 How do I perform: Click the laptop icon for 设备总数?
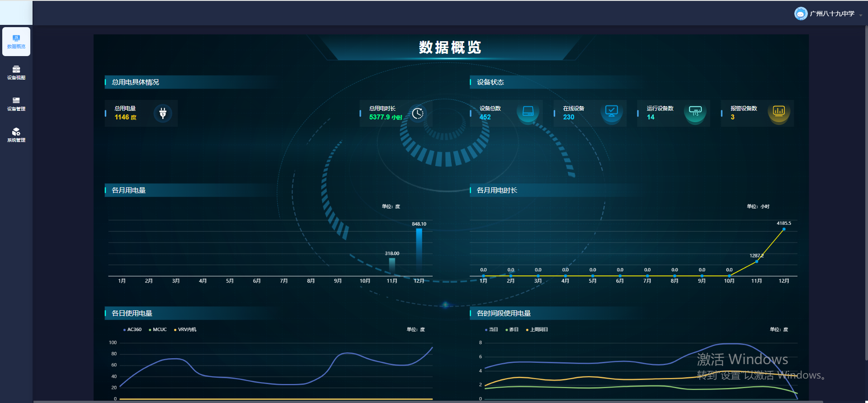tap(528, 111)
